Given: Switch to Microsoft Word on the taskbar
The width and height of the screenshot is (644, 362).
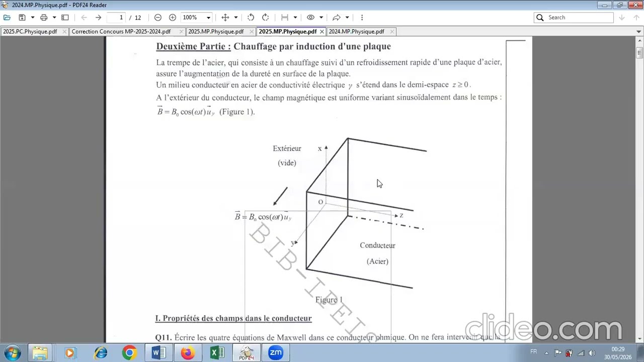Looking at the screenshot, I should 158,353.
